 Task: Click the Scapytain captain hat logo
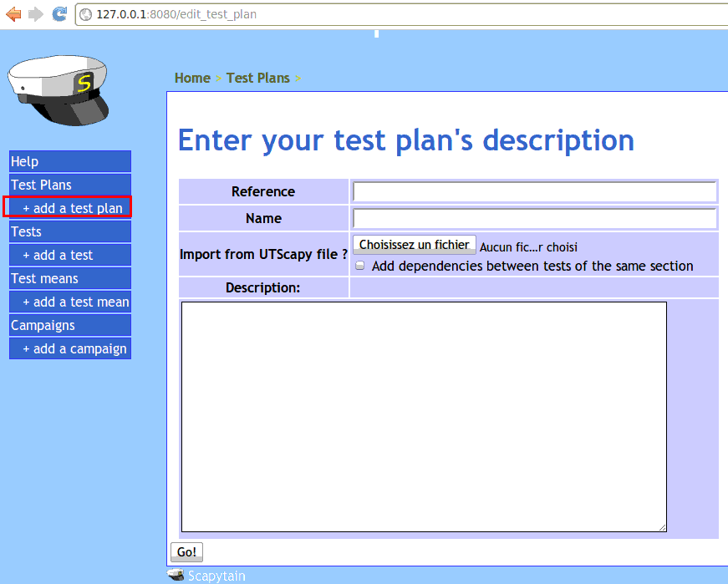[58, 90]
